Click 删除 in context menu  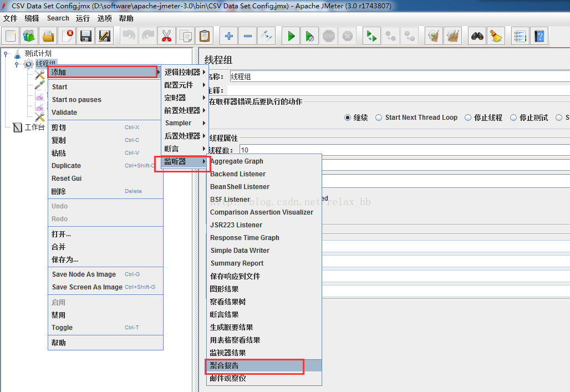pyautogui.click(x=105, y=191)
